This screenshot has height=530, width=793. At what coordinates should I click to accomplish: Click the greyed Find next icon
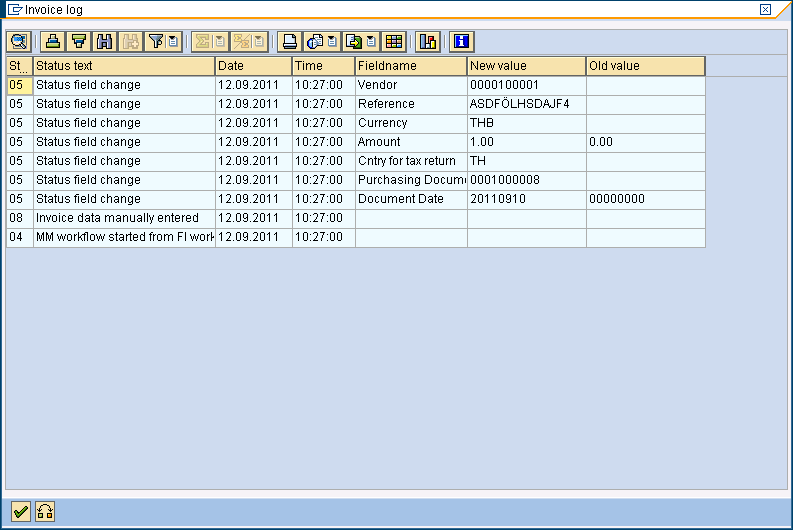coord(130,41)
